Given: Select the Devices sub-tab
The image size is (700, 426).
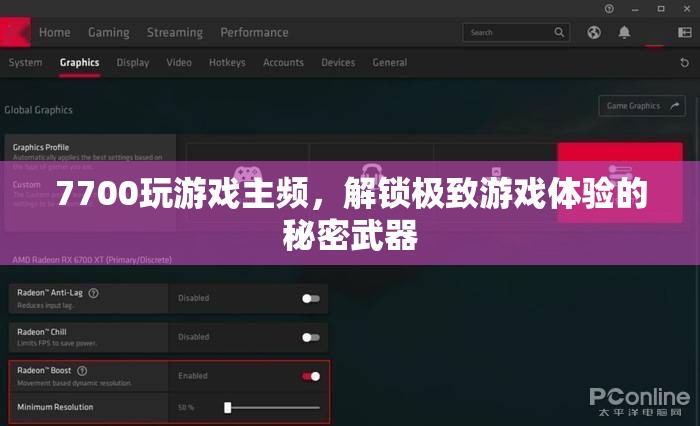Looking at the screenshot, I should coord(338,63).
